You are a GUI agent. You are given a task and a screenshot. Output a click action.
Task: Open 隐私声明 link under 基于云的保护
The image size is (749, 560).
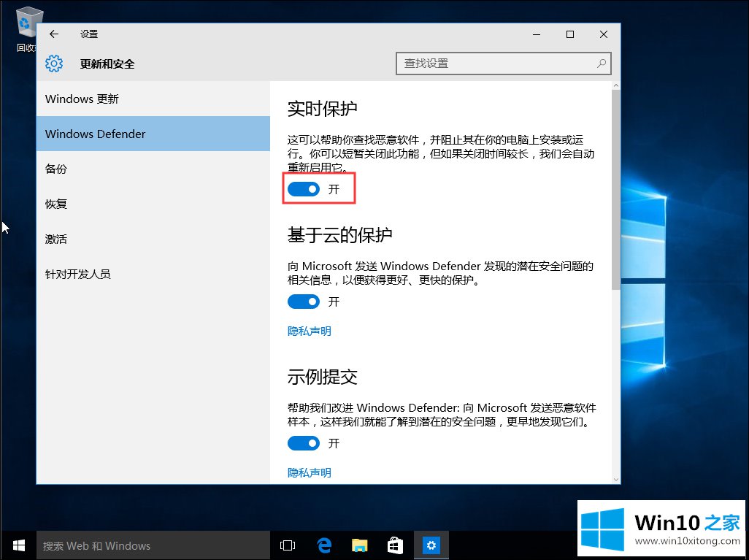(x=309, y=331)
